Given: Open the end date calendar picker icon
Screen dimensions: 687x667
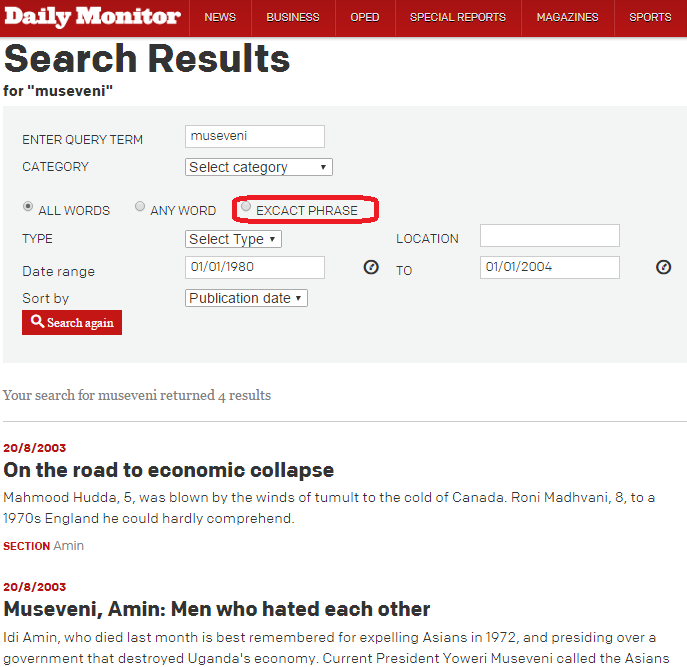Looking at the screenshot, I should coord(663,267).
